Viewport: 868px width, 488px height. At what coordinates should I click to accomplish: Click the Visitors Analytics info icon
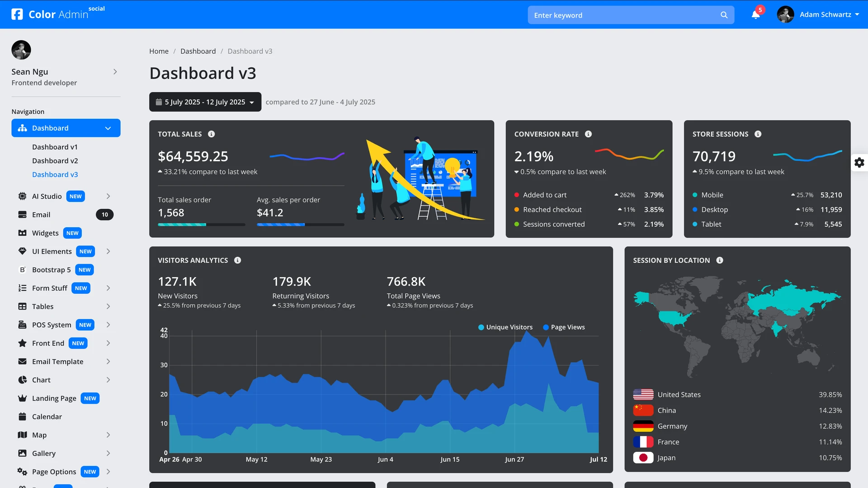coord(237,260)
